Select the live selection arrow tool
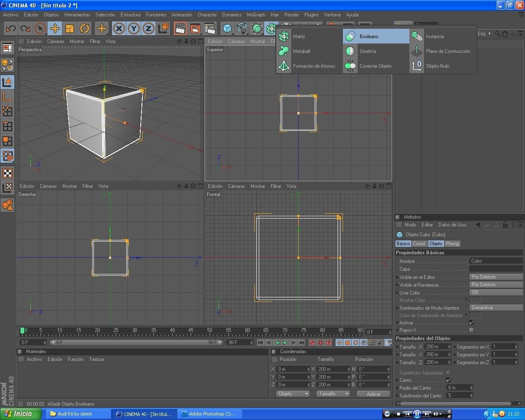525x420 pixels. click(40, 28)
